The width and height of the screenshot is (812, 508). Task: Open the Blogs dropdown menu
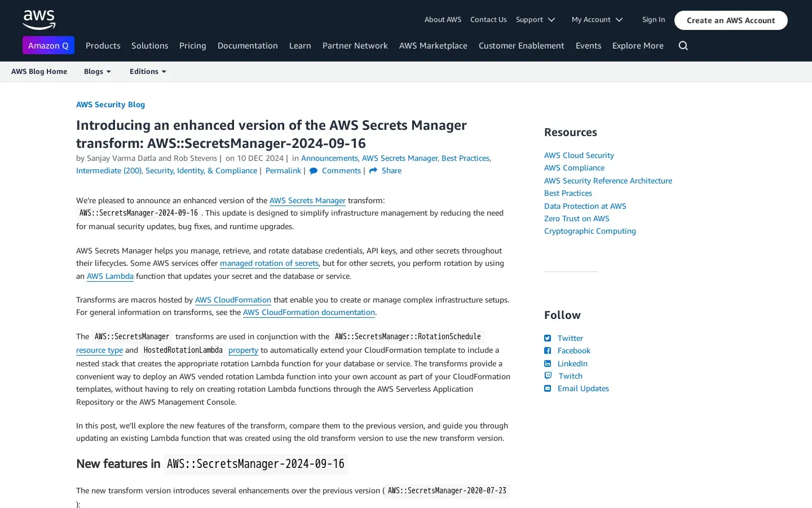pos(97,72)
